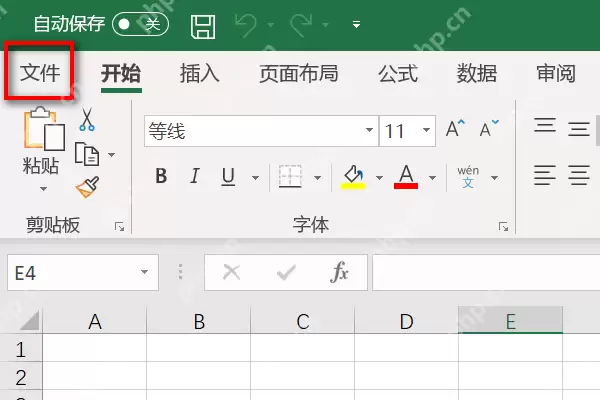Click the Undo arrow icon
The image size is (600, 400).
[x=246, y=25]
